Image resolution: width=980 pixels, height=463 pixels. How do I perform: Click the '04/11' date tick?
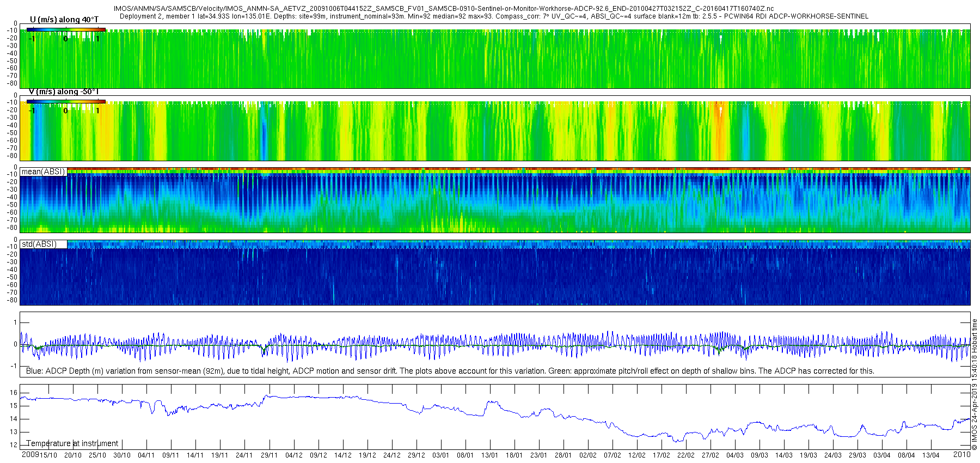tap(146, 455)
